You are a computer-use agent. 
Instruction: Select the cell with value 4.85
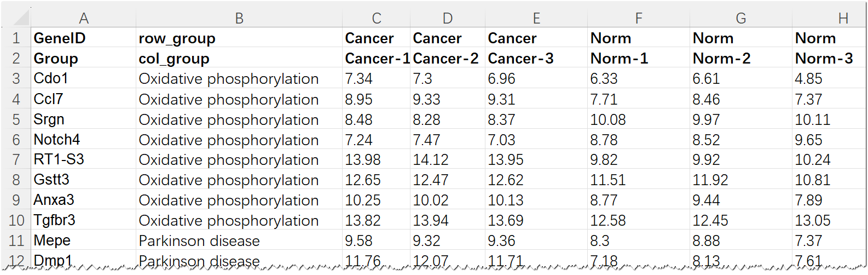pyautogui.click(x=830, y=78)
